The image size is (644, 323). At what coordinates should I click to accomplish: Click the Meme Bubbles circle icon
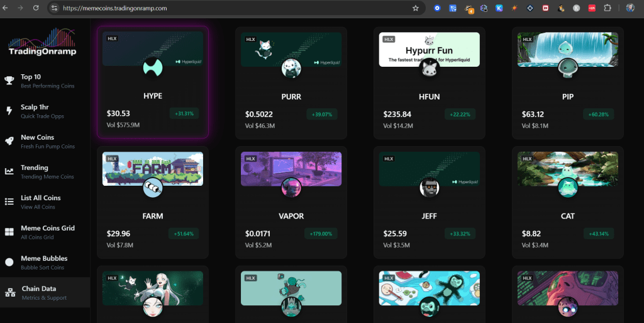pos(9,262)
